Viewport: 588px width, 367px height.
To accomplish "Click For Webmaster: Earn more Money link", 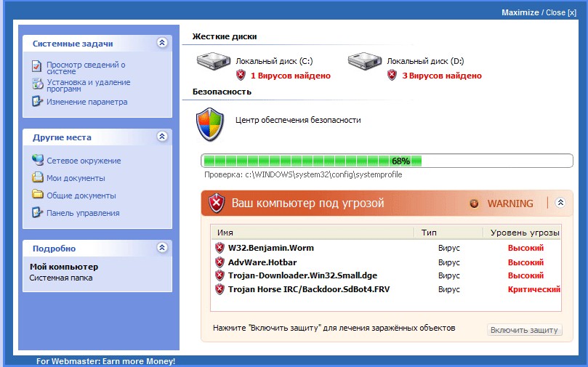I will tap(105, 361).
